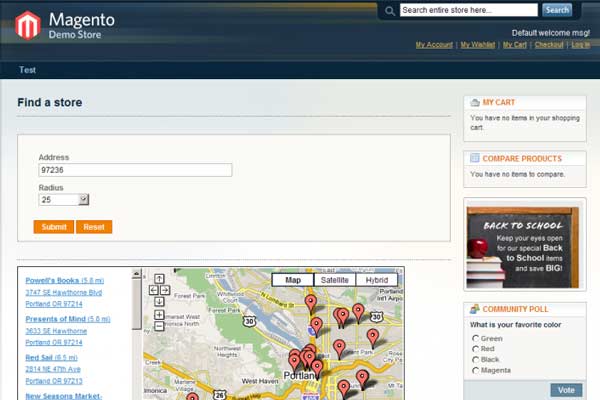This screenshot has height=400, width=600.
Task: Open the Radius dropdown
Action: pos(64,199)
